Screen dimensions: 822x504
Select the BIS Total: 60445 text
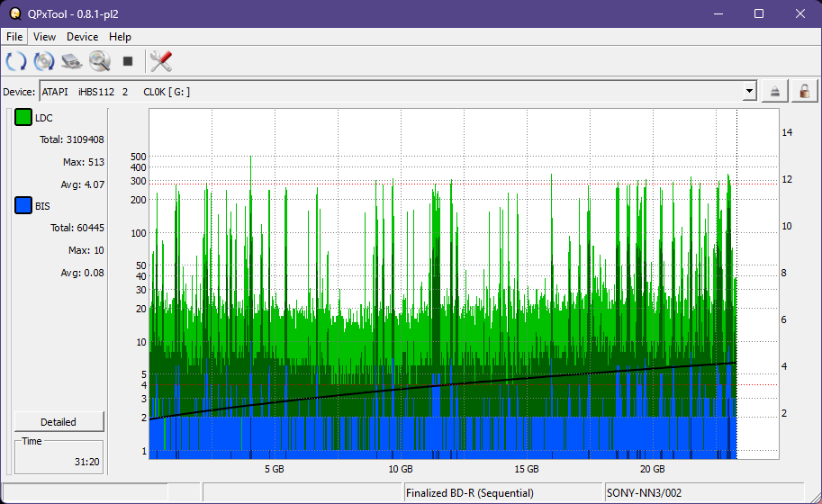77,228
